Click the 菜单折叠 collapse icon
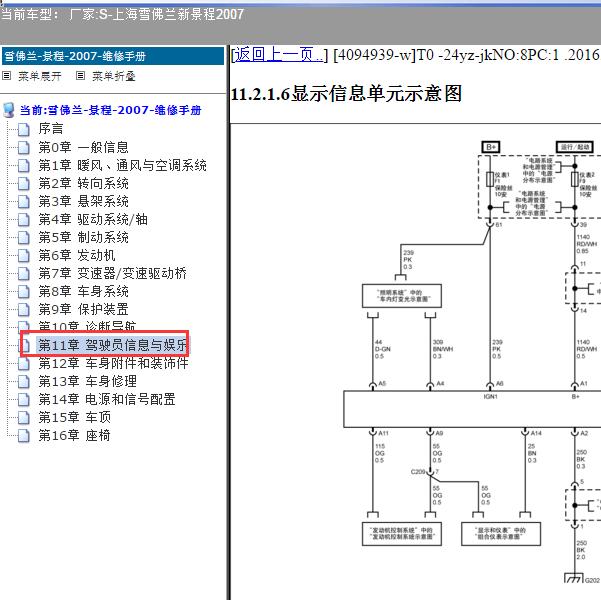601x600 pixels. tap(80, 76)
